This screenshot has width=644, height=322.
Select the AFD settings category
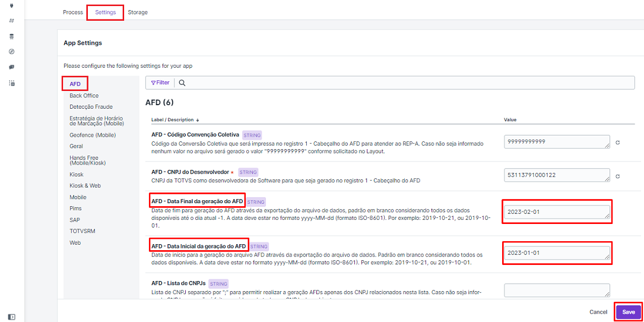coord(75,84)
